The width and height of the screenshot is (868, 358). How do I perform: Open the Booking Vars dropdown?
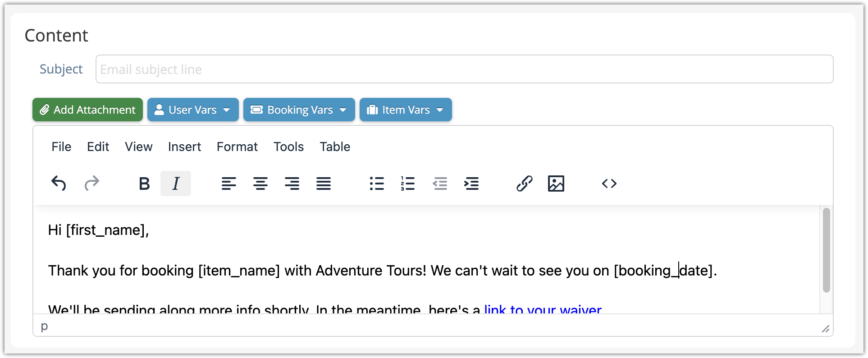[299, 110]
